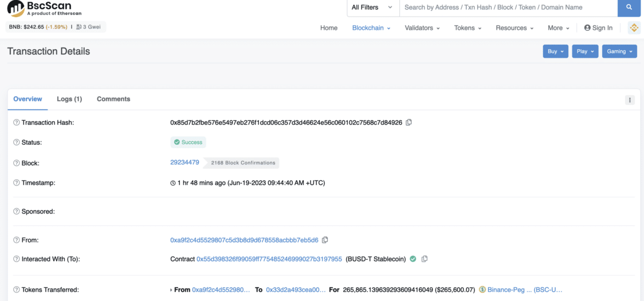Click the Timestamp help question icon
Screen dimensions: 644x301
click(x=16, y=183)
